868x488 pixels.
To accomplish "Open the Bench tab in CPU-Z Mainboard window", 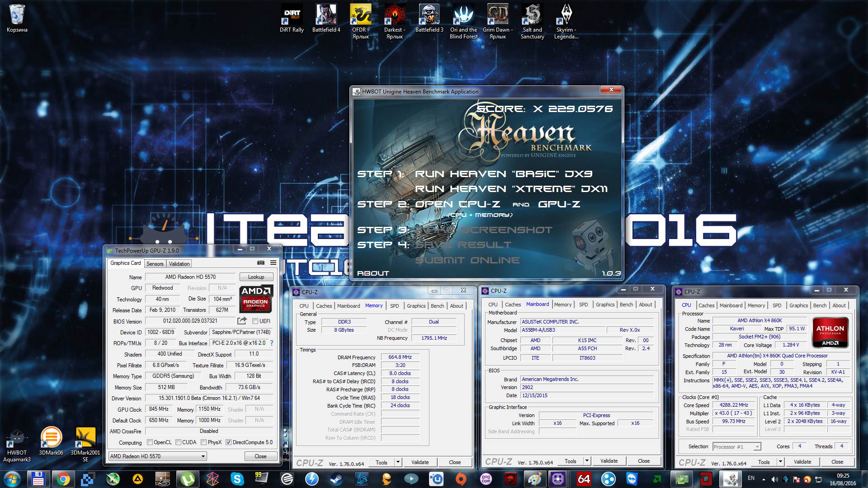I will 626,305.
